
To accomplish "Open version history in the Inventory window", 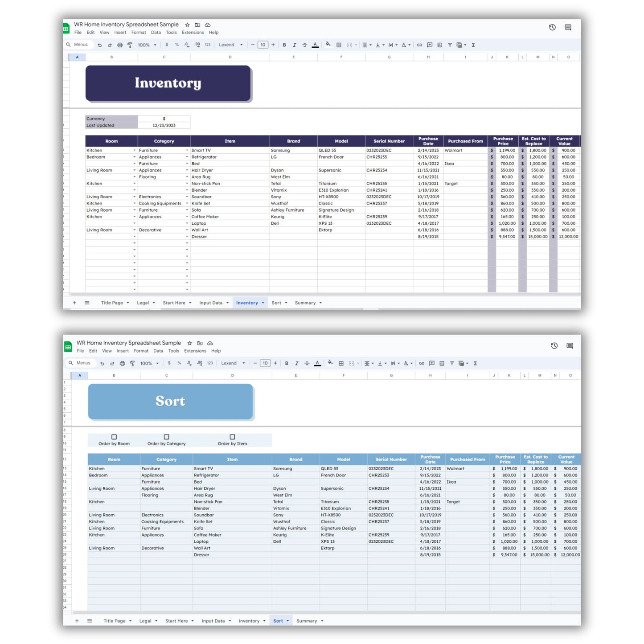I will (552, 28).
